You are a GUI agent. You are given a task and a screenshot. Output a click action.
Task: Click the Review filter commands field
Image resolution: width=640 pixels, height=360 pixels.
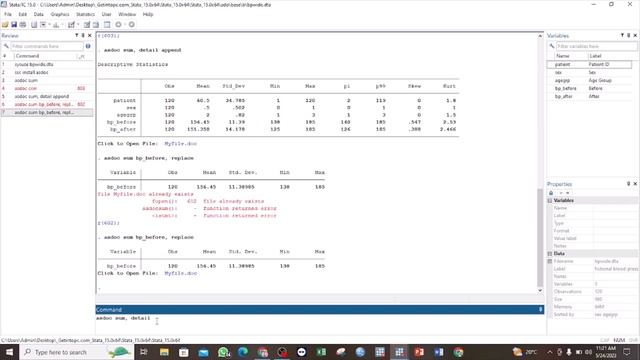tap(47, 46)
